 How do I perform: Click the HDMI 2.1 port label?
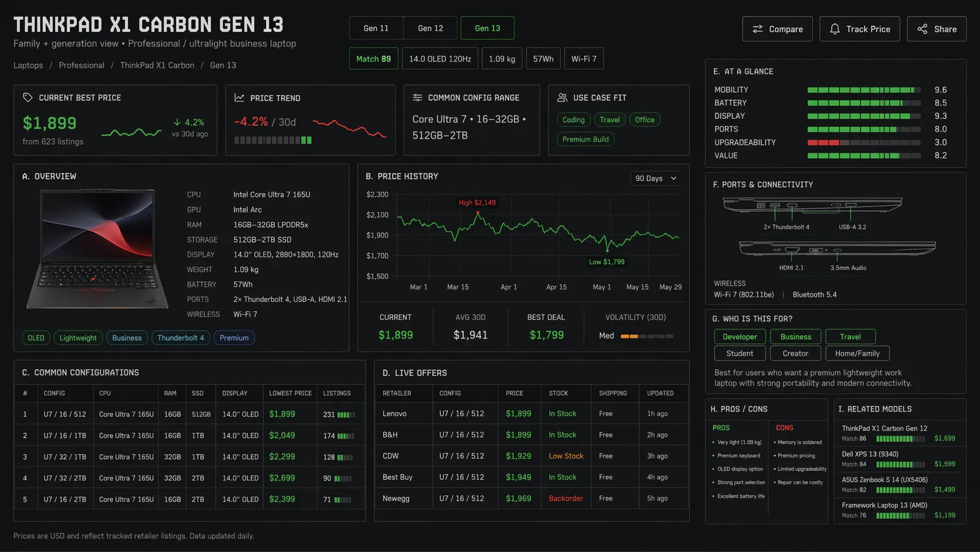(x=791, y=267)
